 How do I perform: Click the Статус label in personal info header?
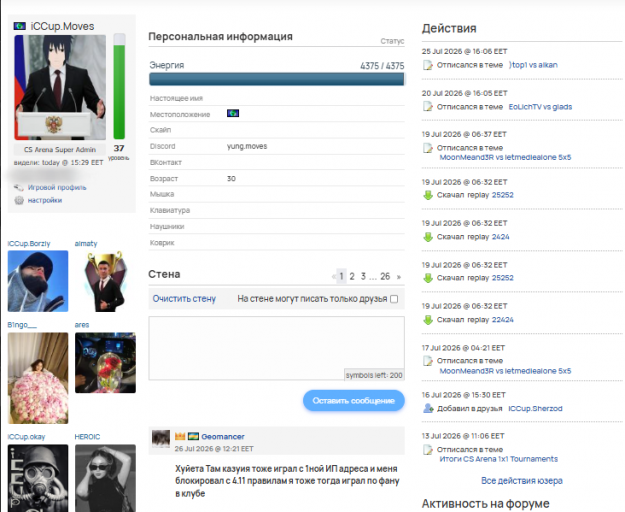pos(392,41)
